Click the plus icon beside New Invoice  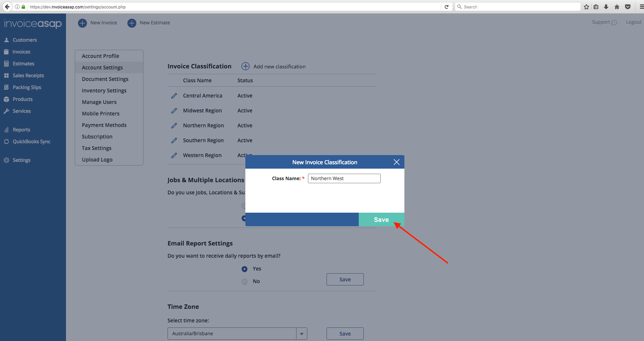tap(82, 23)
